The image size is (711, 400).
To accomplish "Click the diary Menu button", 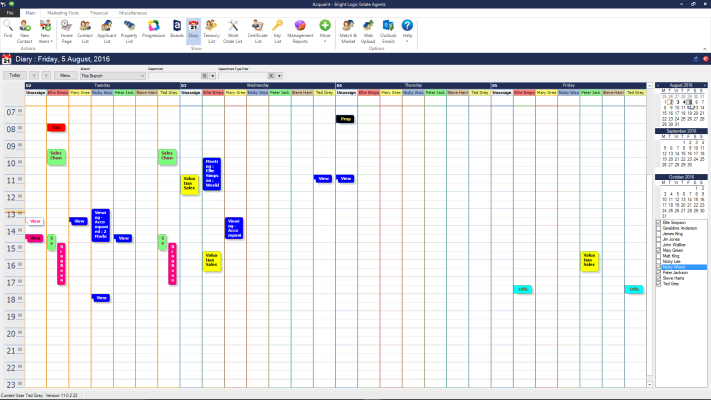I will point(64,75).
